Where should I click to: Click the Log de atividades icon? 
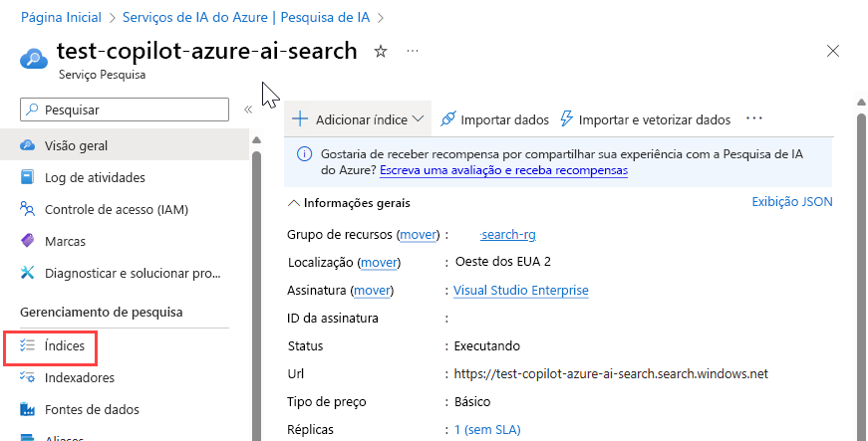27,177
